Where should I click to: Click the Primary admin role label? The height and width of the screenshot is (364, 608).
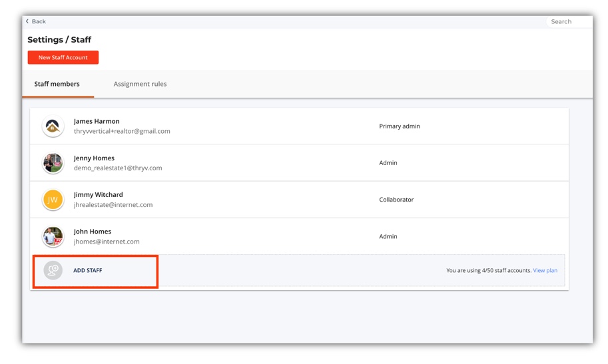[400, 126]
